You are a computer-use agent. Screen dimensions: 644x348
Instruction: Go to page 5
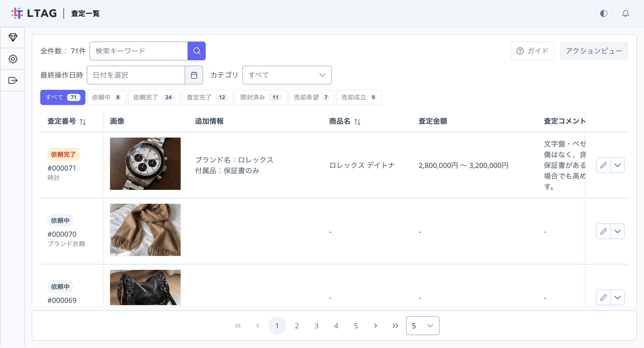point(356,325)
